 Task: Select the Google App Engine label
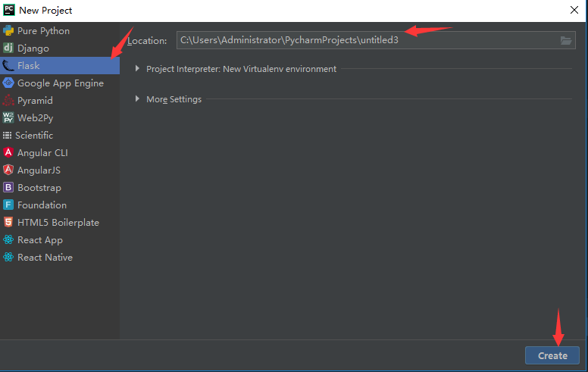[x=61, y=83]
